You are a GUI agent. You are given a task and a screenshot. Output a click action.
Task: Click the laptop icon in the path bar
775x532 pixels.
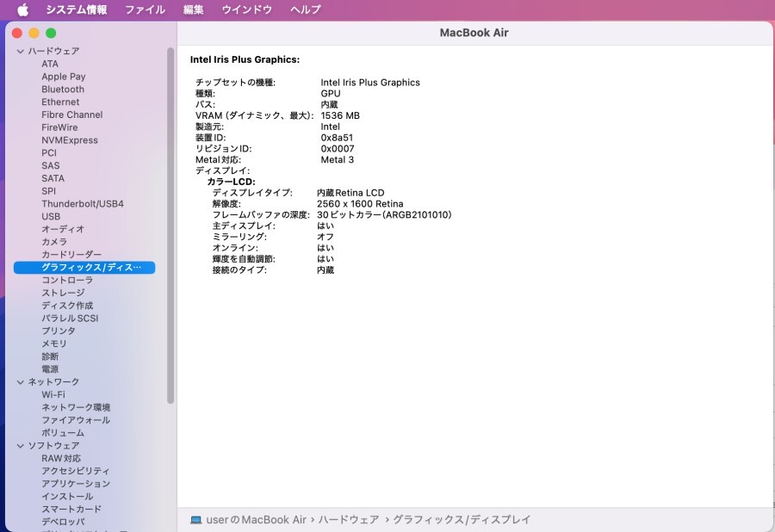click(196, 520)
